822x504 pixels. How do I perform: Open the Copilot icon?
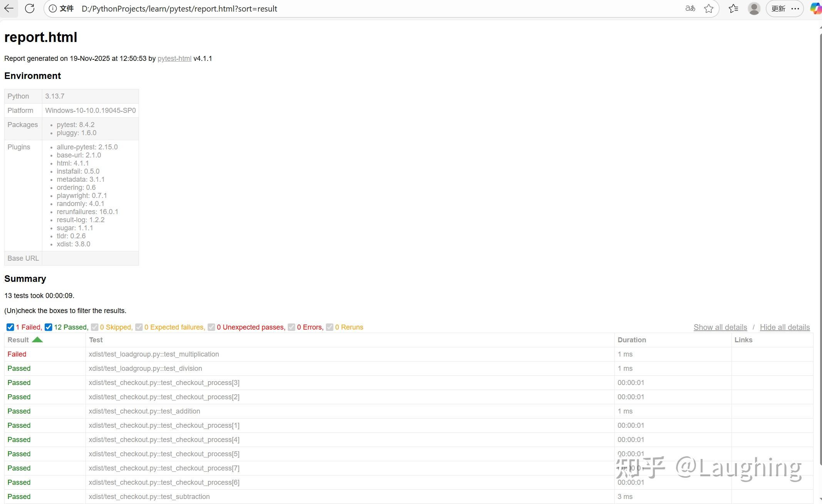(815, 8)
